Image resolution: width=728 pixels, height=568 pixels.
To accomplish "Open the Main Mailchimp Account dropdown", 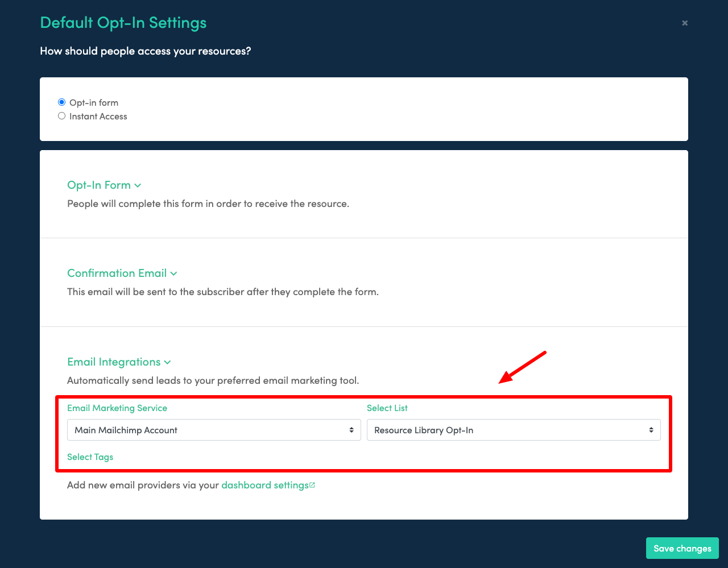I will (214, 430).
